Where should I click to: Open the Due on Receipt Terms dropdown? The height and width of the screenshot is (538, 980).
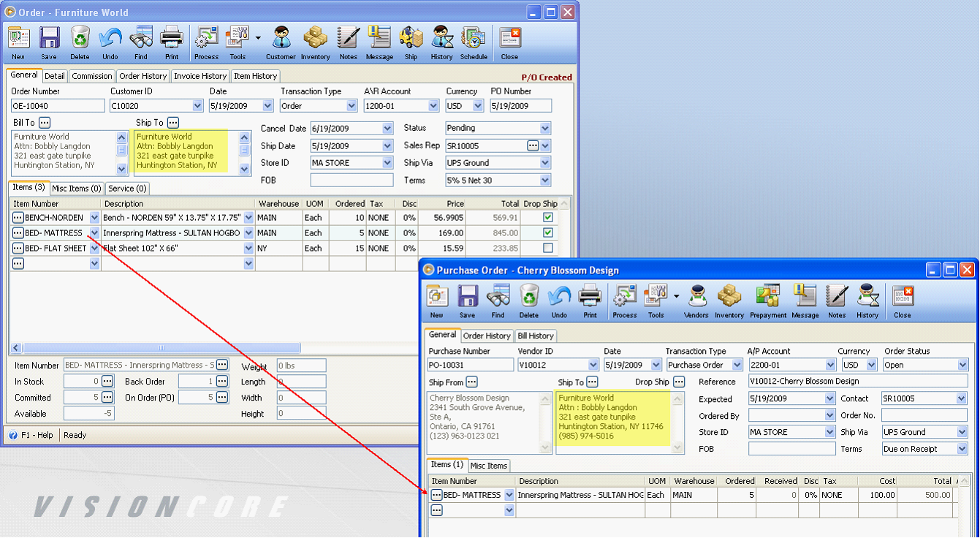[x=962, y=450]
